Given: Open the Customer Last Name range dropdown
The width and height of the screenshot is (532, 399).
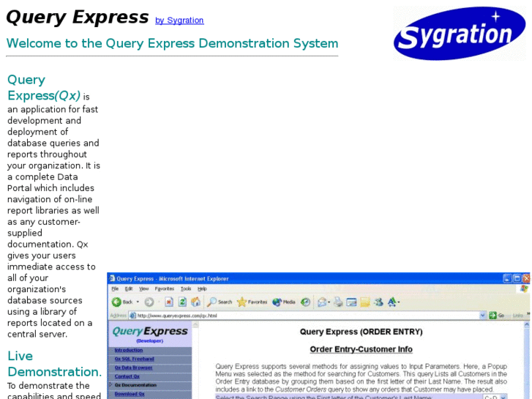Looking at the screenshot, I should point(495,397).
